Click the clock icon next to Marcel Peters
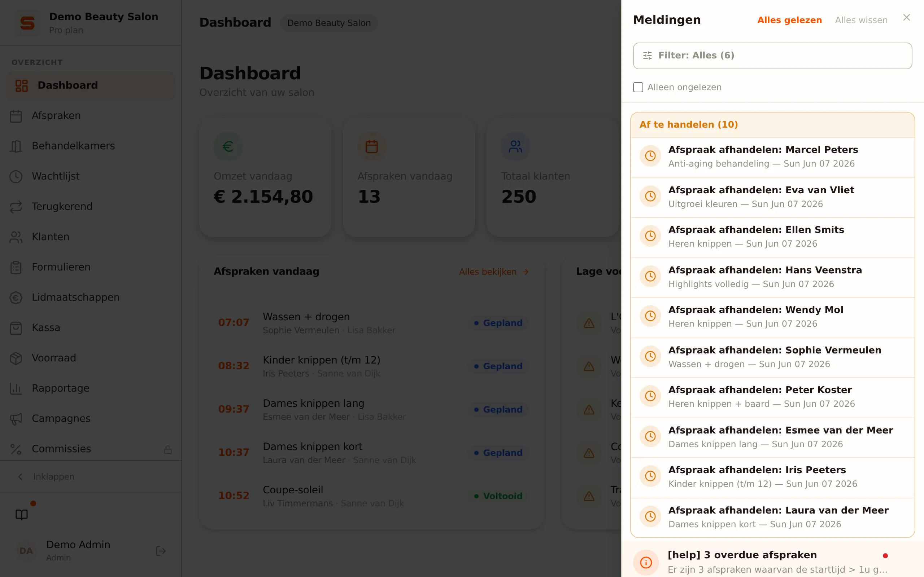 (650, 156)
